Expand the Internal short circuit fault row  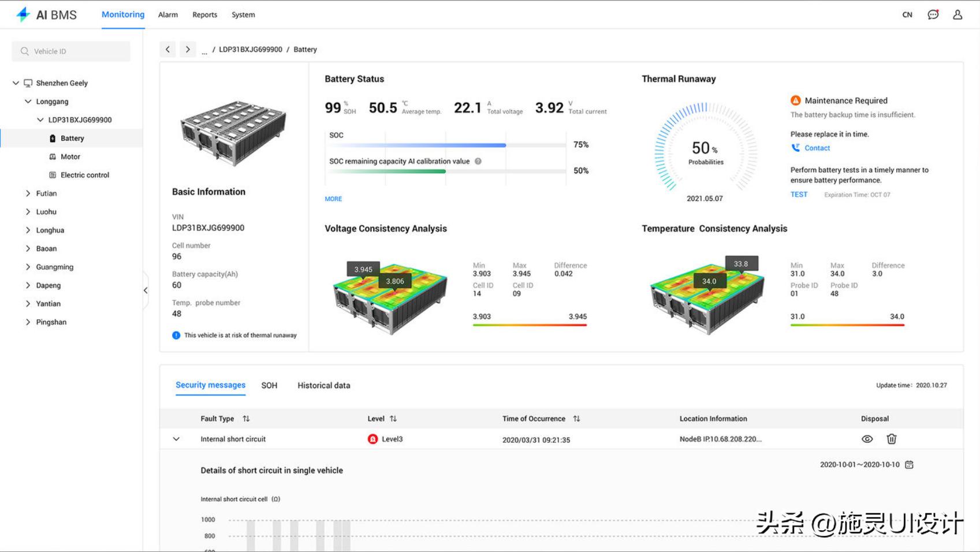pyautogui.click(x=177, y=439)
